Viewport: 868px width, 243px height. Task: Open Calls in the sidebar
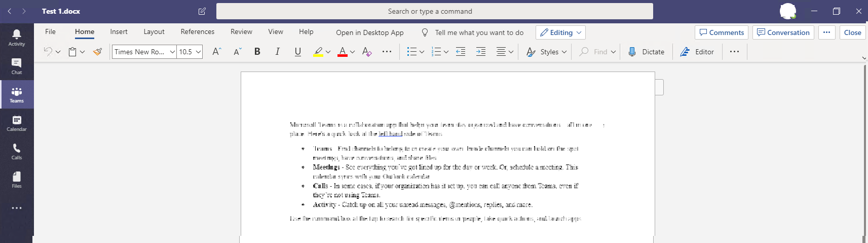[17, 151]
